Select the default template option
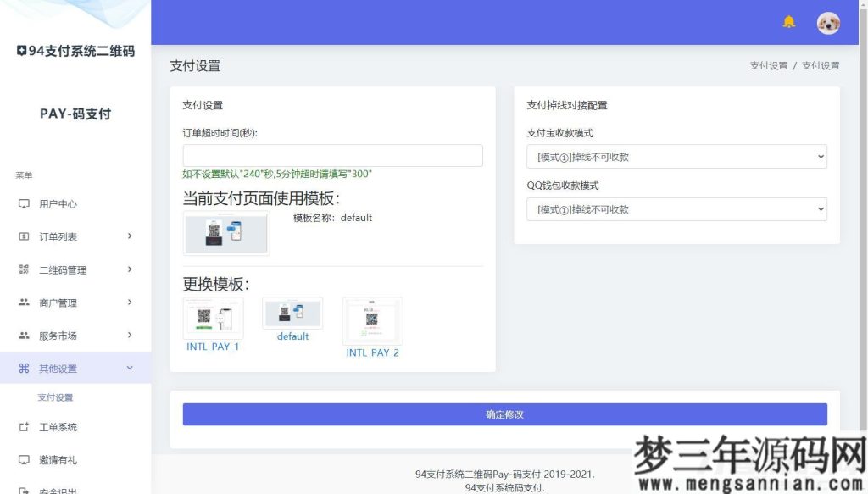Screen dimensions: 868x494 pos(292,314)
